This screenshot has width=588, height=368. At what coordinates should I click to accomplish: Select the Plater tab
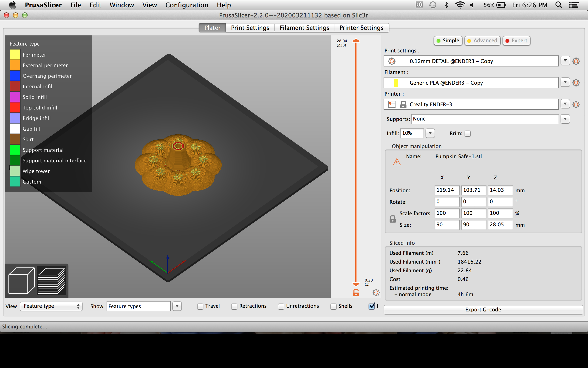(x=212, y=28)
